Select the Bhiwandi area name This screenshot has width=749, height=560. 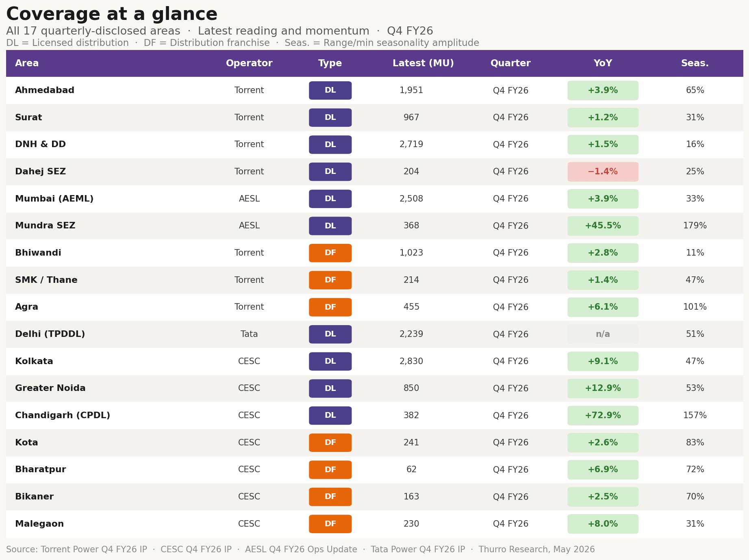pos(38,253)
